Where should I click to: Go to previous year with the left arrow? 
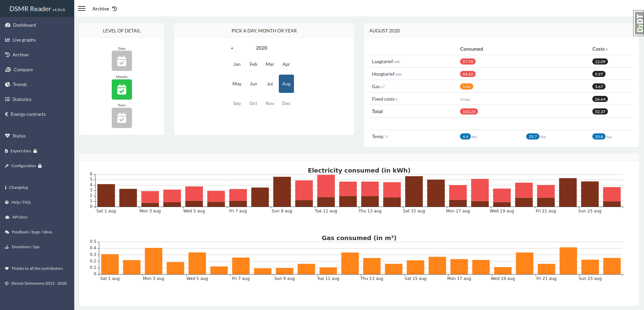coord(232,48)
